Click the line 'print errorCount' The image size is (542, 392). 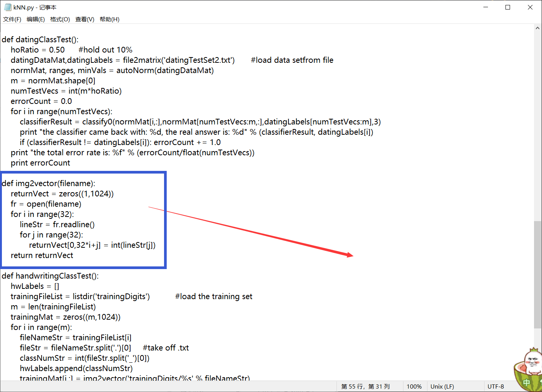(x=40, y=163)
